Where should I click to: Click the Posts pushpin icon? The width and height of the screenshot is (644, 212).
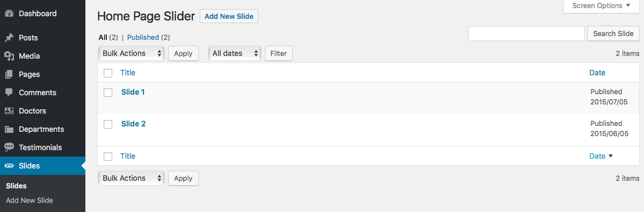click(9, 38)
